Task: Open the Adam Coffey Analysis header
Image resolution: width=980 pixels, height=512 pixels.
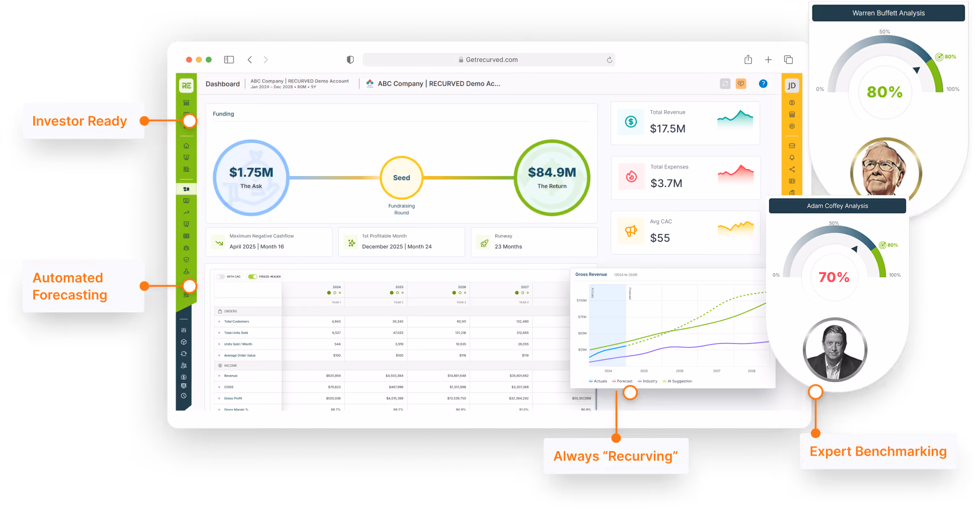Action: click(837, 206)
